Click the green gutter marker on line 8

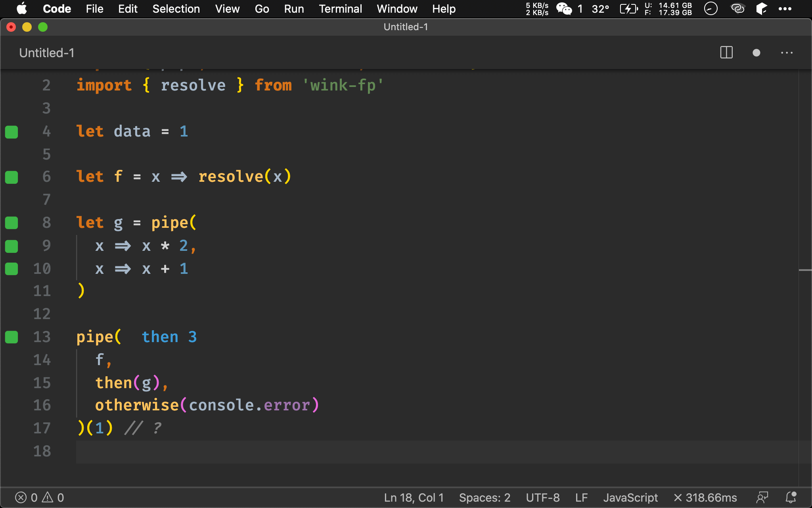click(x=11, y=223)
